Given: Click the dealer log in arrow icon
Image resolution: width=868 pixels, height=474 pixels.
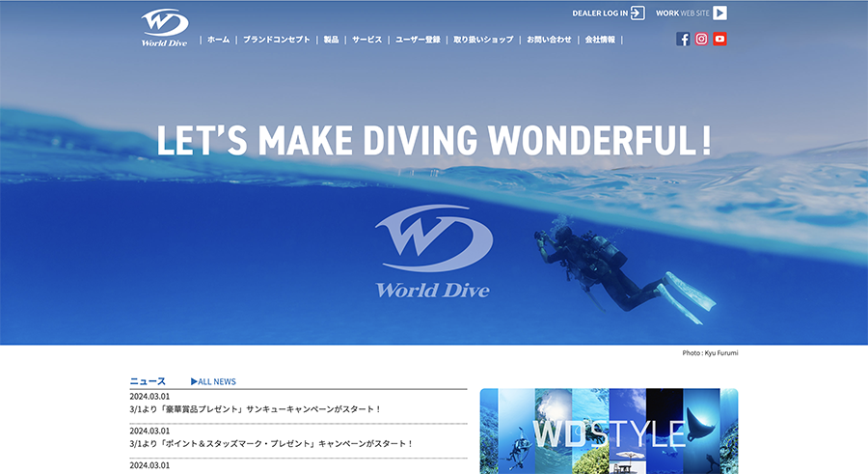Looking at the screenshot, I should [x=637, y=13].
